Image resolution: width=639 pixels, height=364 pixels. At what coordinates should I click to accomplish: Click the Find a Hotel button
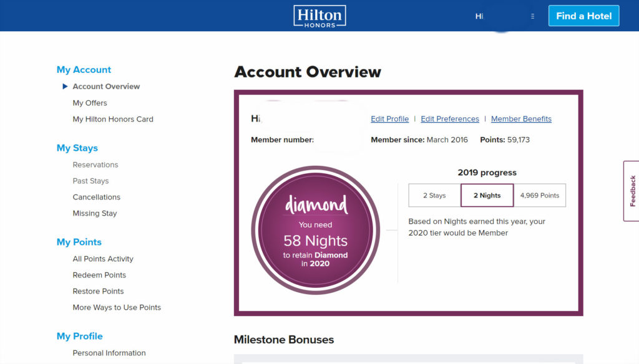[583, 16]
